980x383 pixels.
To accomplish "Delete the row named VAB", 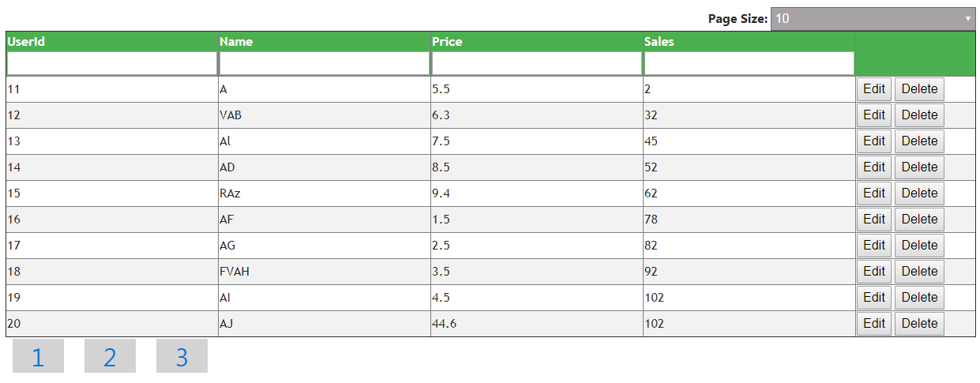I will click(919, 115).
